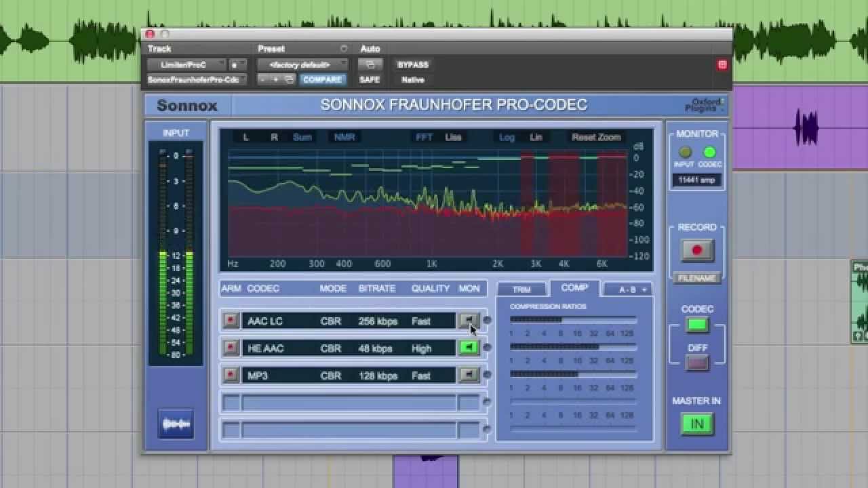This screenshot has width=868, height=488.
Task: Open the SonnoxFraunhoferPro-Cdc plugin selector
Action: pyautogui.click(x=197, y=79)
